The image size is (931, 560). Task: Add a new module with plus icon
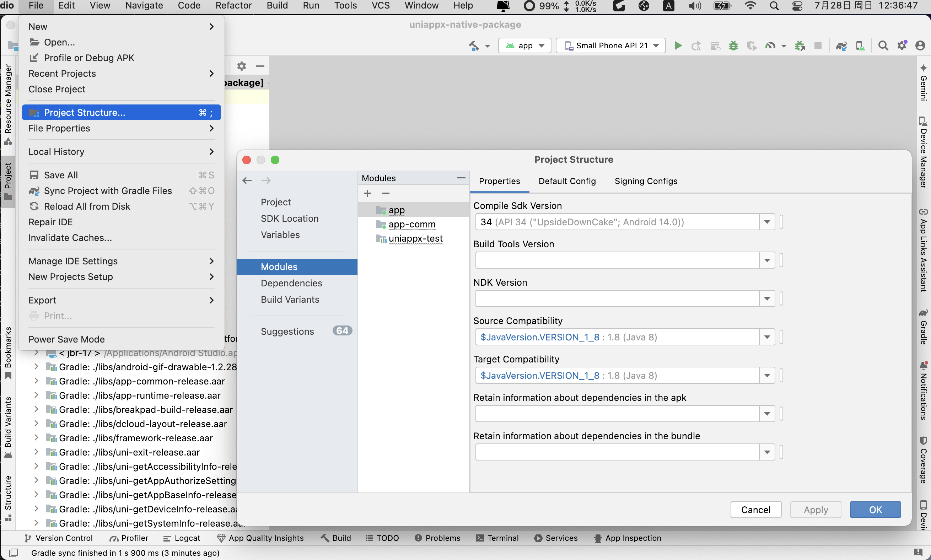coord(367,193)
